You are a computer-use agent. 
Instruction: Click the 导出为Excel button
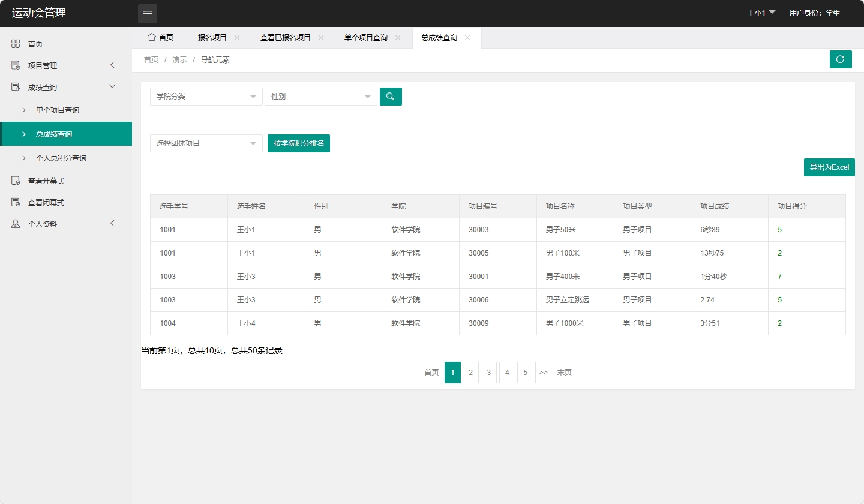tap(829, 167)
